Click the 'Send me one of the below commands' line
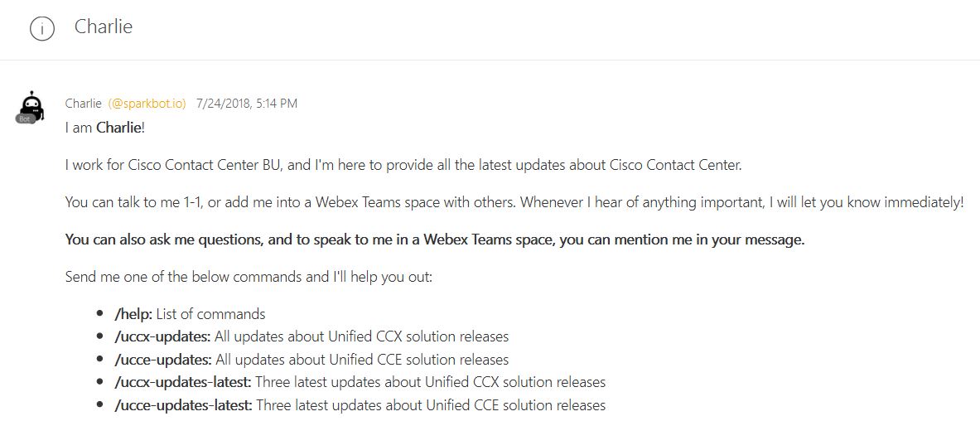Screen dimensions: 980x421 [249, 276]
